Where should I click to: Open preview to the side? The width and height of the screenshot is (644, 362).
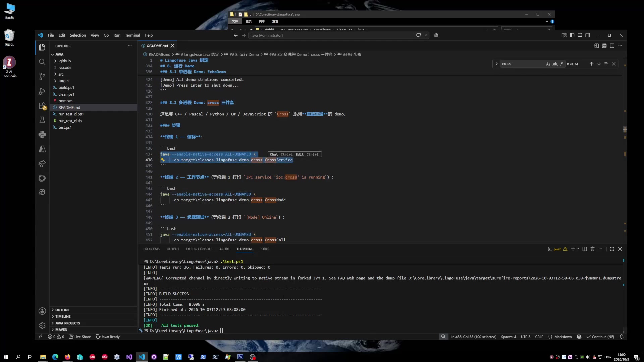click(596, 46)
